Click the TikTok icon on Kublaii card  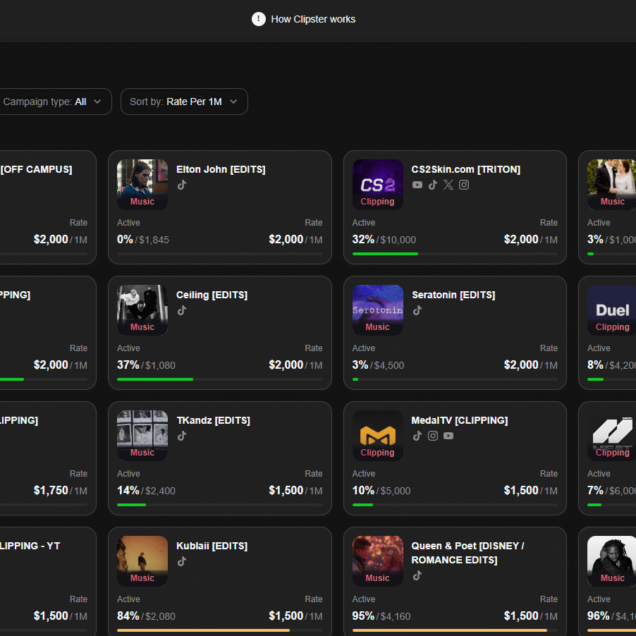pos(182,561)
